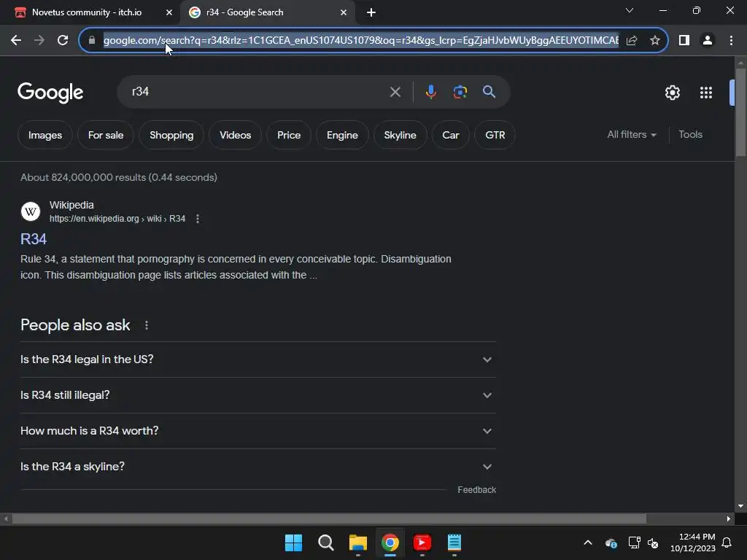This screenshot has width=747, height=560.
Task: Close the r34 Google Search tab
Action: [x=344, y=12]
